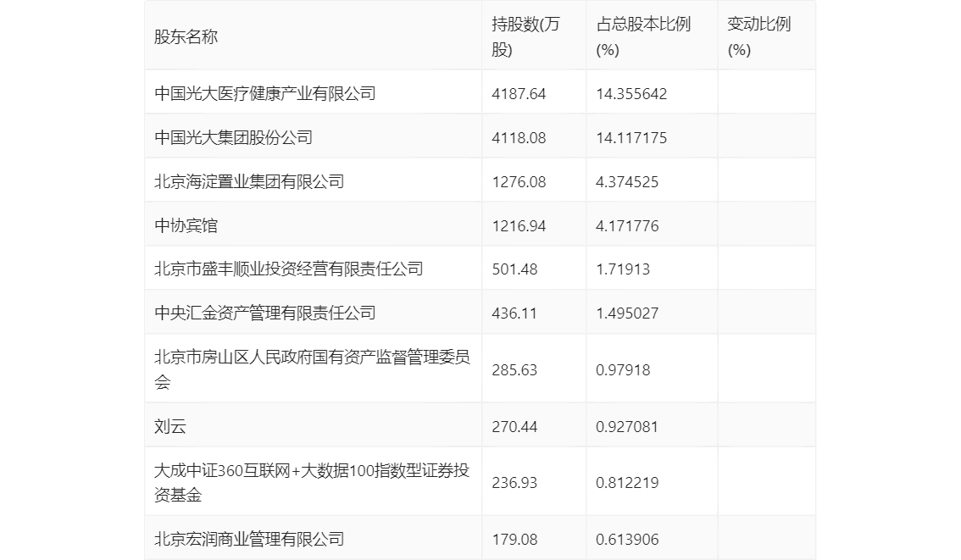The width and height of the screenshot is (961, 560).
Task: Select the percentage 14.355642
Action: pos(631,94)
